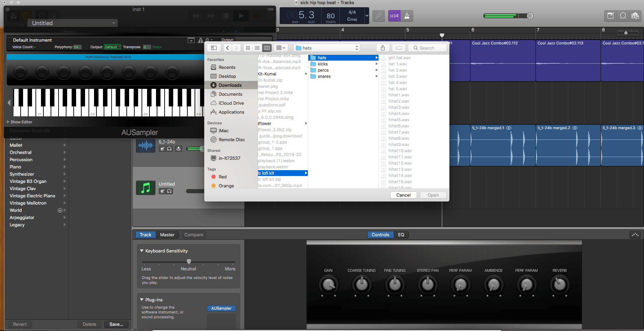Cancel the file open dialog

[403, 195]
